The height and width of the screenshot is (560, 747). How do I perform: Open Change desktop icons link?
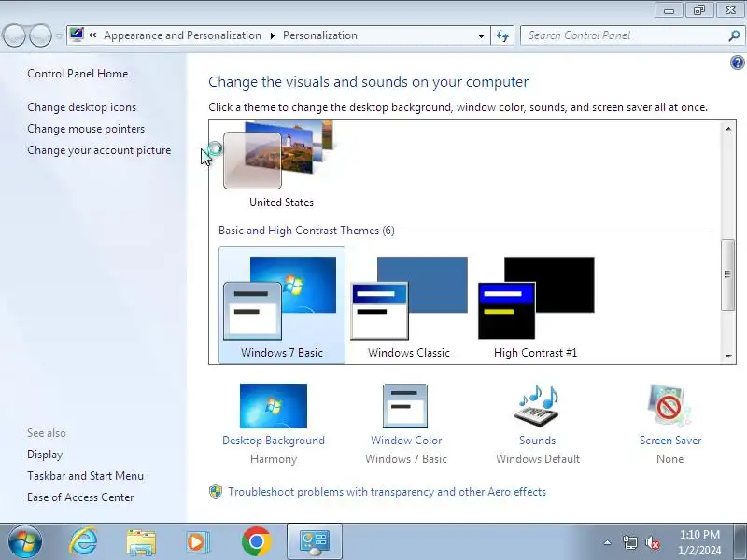[81, 107]
